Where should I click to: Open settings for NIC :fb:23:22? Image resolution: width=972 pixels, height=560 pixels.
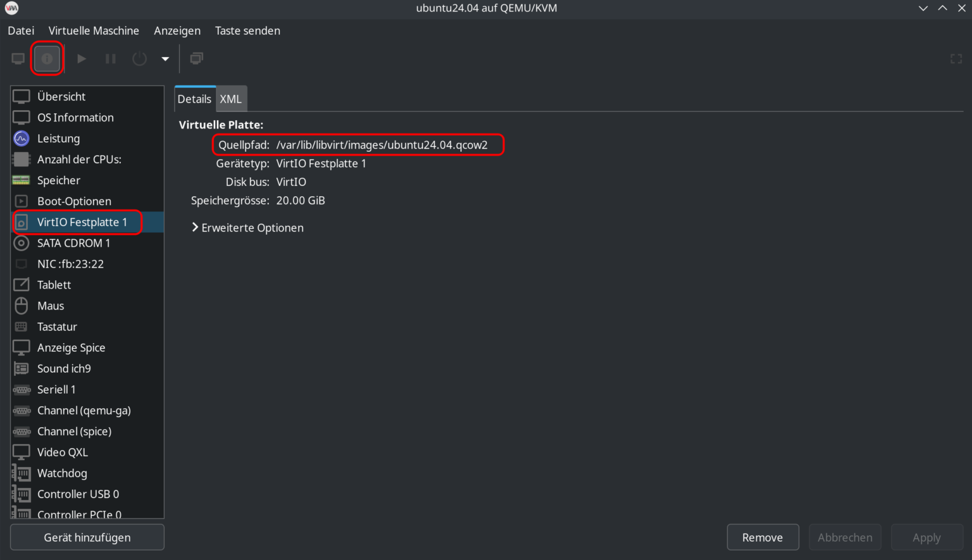pyautogui.click(x=70, y=264)
